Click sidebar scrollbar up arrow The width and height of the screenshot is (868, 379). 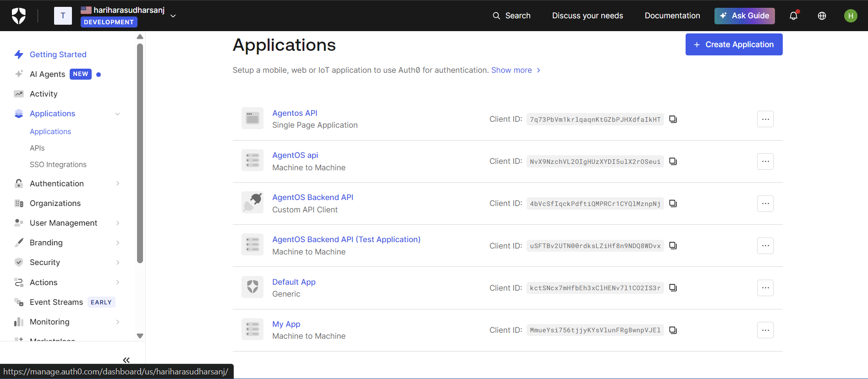[140, 37]
